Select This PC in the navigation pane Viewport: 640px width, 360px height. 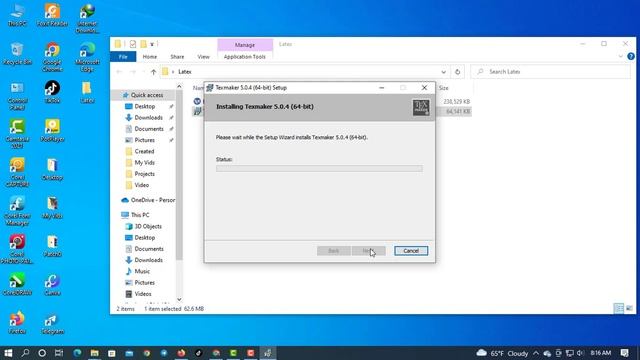pos(140,215)
